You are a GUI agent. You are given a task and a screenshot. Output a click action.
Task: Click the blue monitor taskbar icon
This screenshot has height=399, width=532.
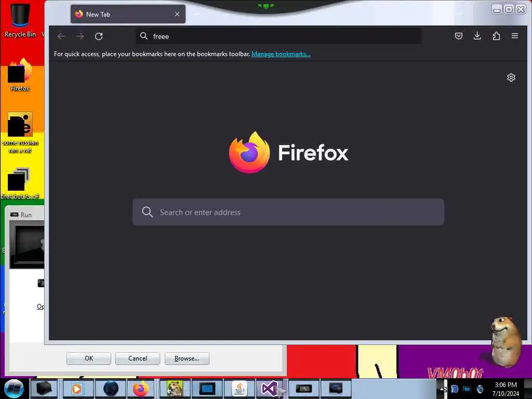point(207,389)
